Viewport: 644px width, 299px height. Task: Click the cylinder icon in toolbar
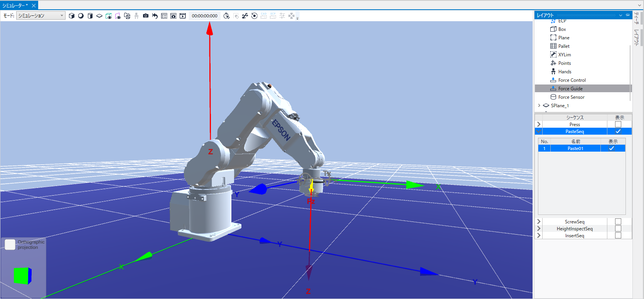[90, 16]
